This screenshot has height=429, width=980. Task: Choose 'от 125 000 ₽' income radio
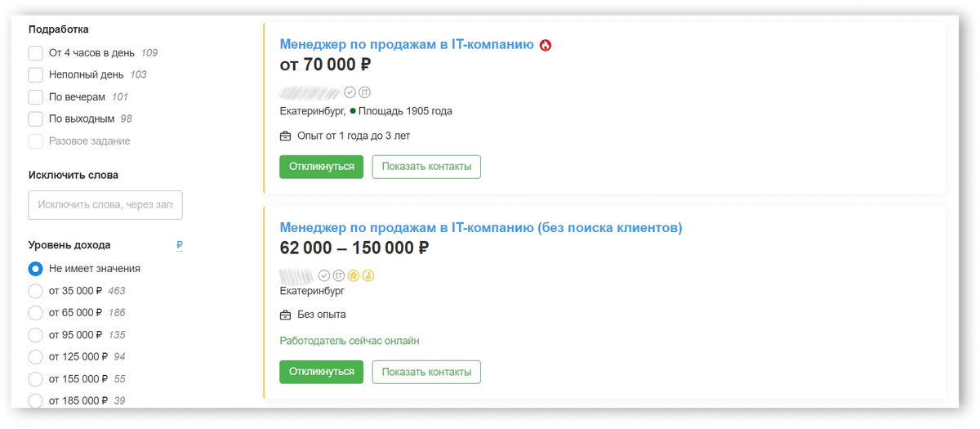(x=35, y=357)
